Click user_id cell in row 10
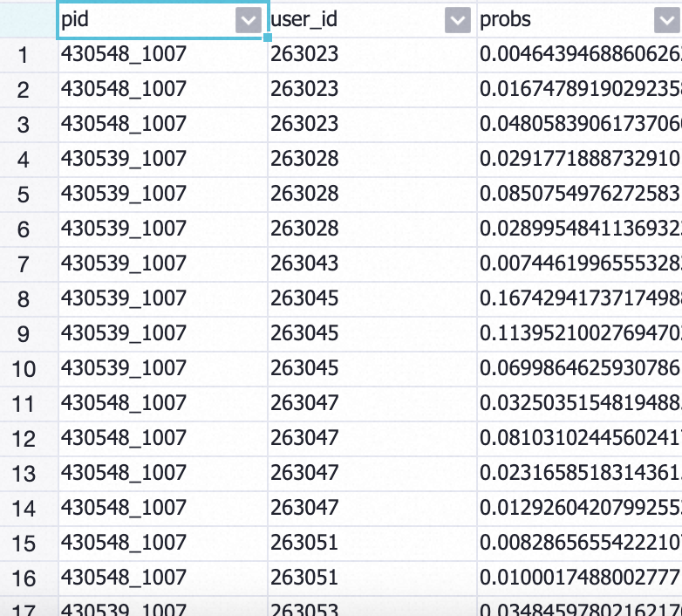 pos(372,369)
